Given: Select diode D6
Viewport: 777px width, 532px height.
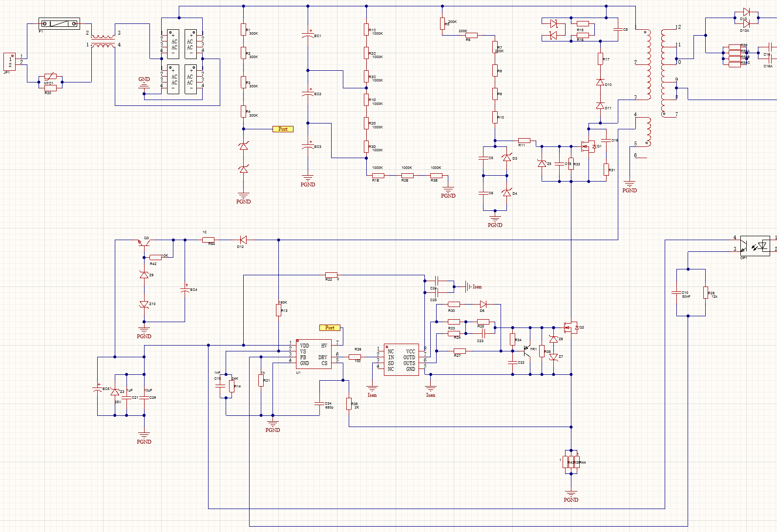Looking at the screenshot, I should tap(483, 304).
